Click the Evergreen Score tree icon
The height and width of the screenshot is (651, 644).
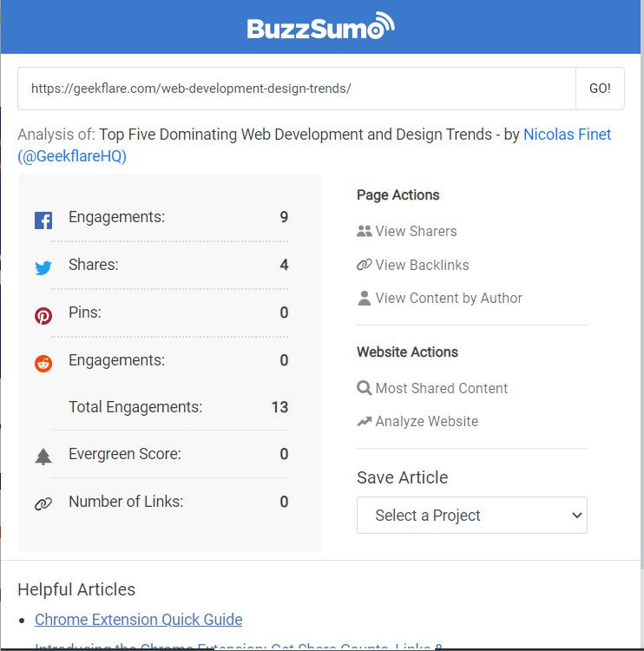coord(43,457)
